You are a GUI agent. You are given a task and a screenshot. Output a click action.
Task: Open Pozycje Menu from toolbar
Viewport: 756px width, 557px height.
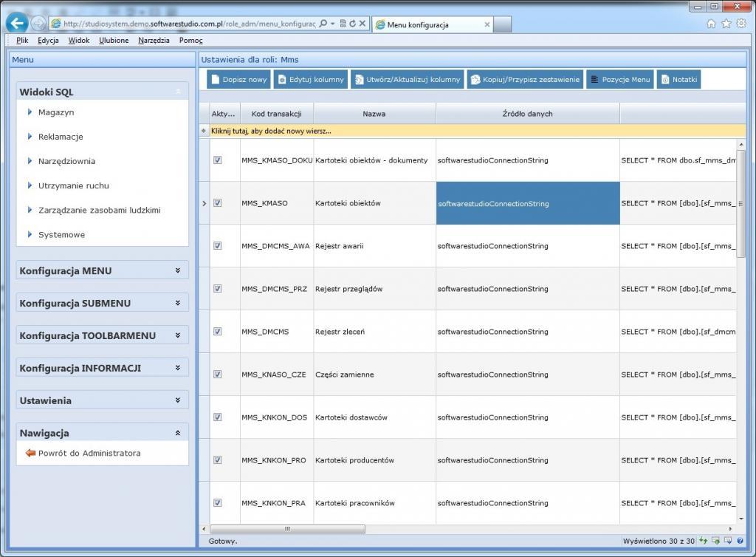coord(620,80)
